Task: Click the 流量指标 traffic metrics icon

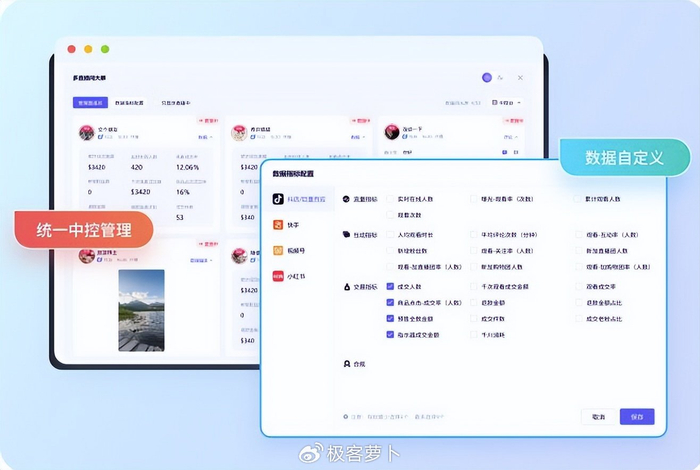Action: coord(346,199)
